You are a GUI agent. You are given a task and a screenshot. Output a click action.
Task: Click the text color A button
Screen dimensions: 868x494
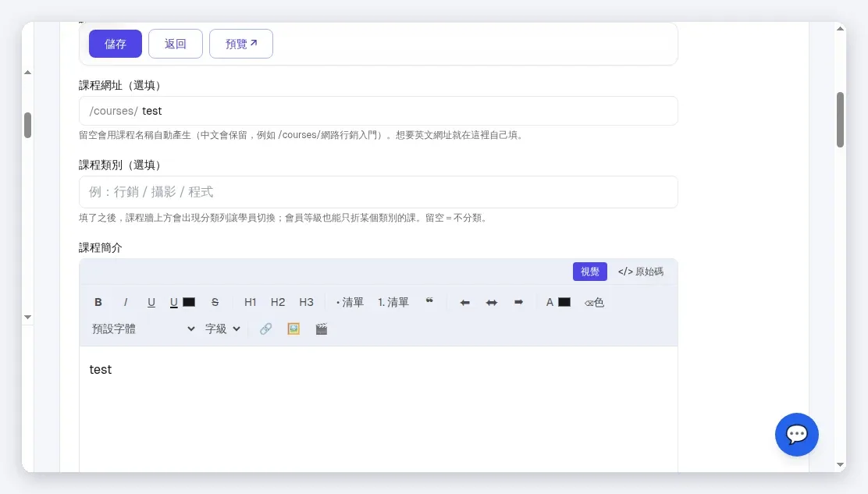tap(550, 302)
